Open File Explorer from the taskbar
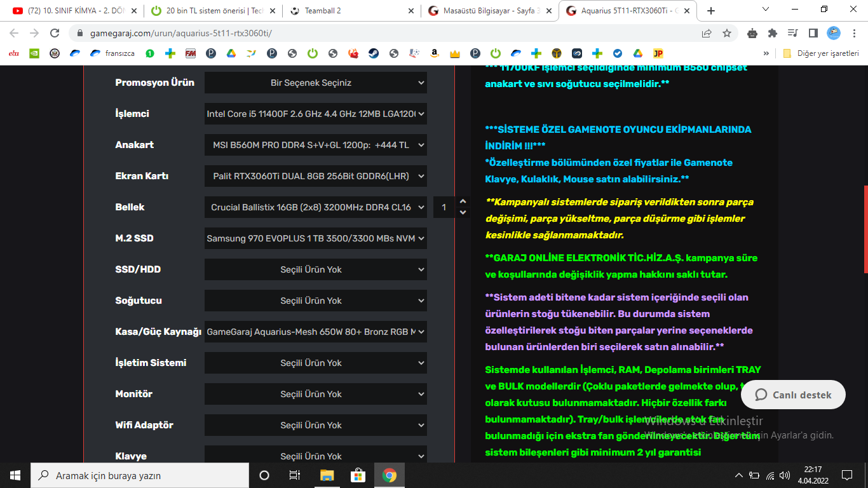The image size is (868, 488). [327, 475]
